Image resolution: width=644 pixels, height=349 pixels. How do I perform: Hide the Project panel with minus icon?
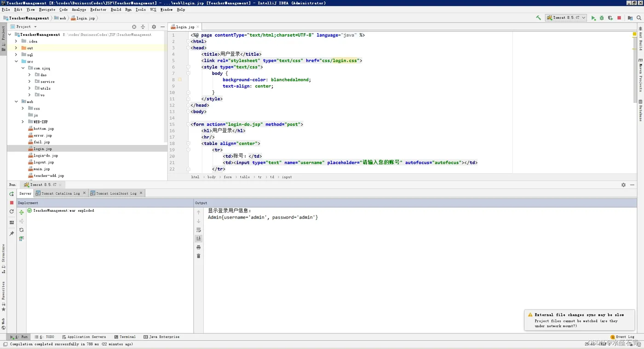click(162, 27)
